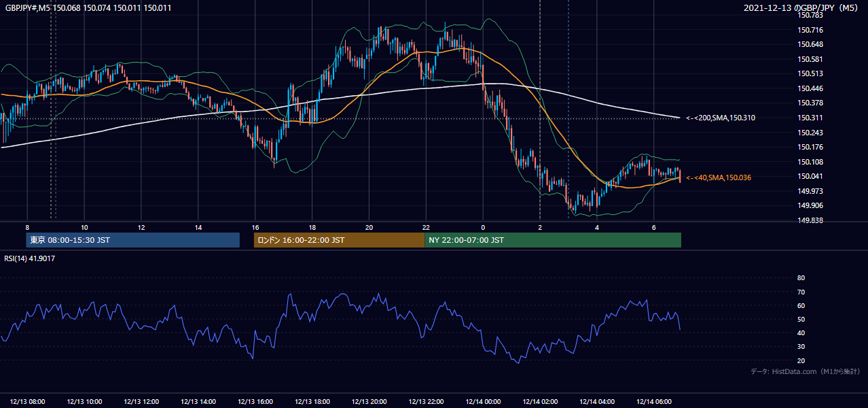
Task: Click price axis value 150.378
Action: point(810,103)
